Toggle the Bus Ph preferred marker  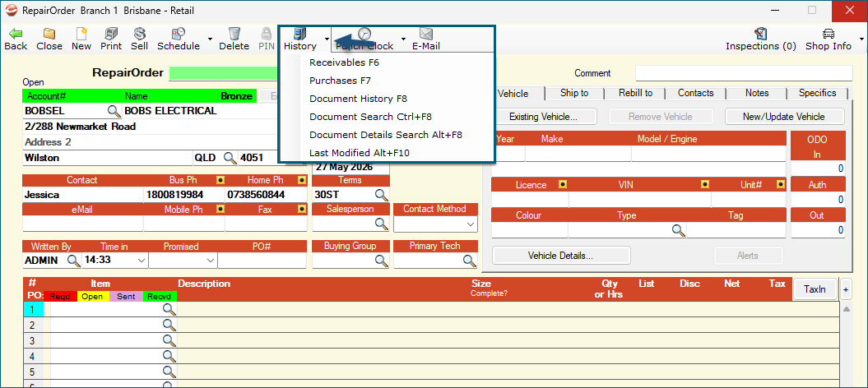coord(220,180)
